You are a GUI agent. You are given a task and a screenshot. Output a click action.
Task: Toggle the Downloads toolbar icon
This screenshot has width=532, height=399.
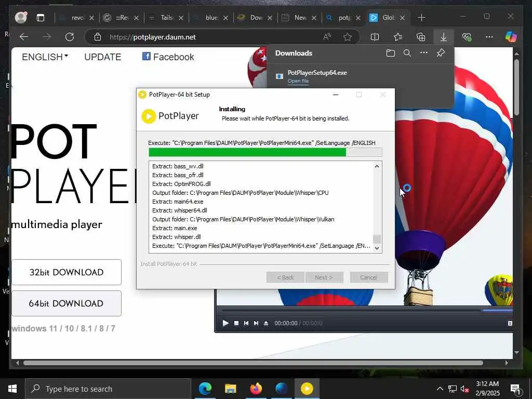tap(444, 37)
